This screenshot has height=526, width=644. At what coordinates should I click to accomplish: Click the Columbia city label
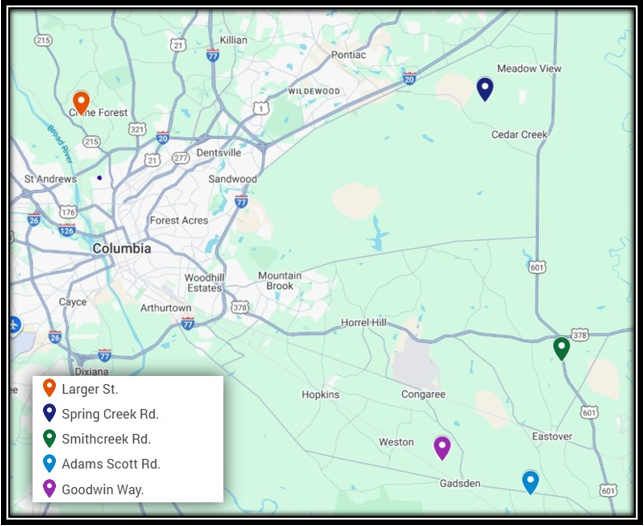pos(122,248)
